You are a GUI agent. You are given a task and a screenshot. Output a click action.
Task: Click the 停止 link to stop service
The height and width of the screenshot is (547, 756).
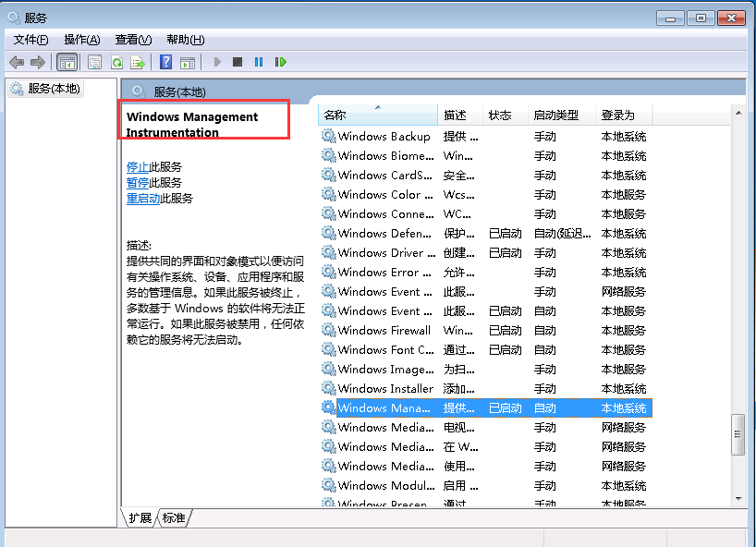(137, 167)
